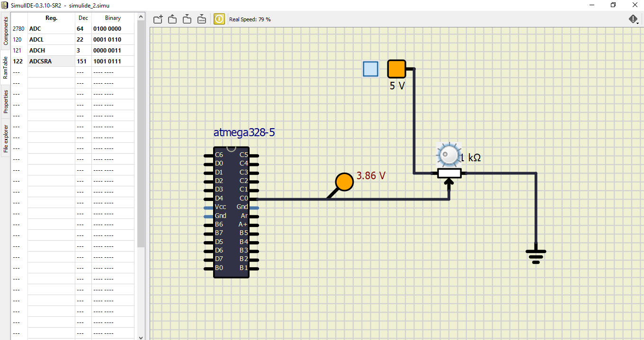Switch to the RamTable tab
Screen dimensions: 644x340
6,68
